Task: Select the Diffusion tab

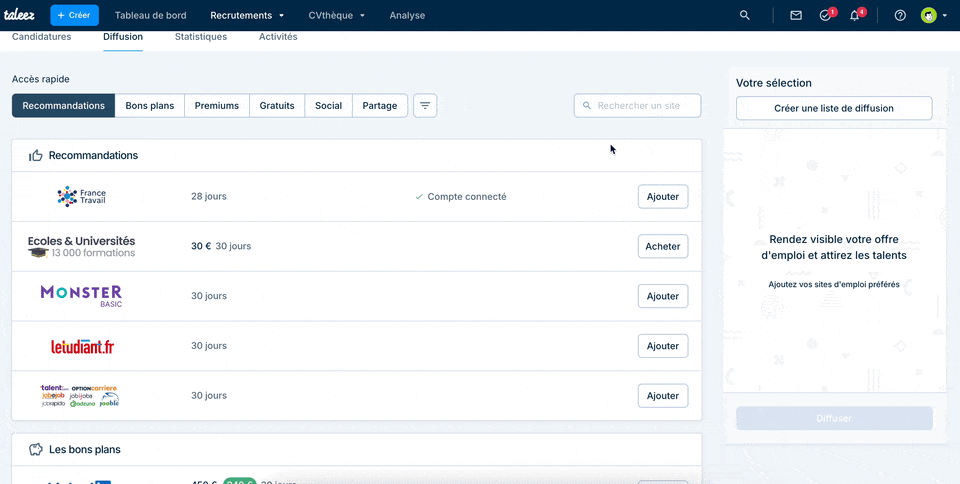Action: 123,37
